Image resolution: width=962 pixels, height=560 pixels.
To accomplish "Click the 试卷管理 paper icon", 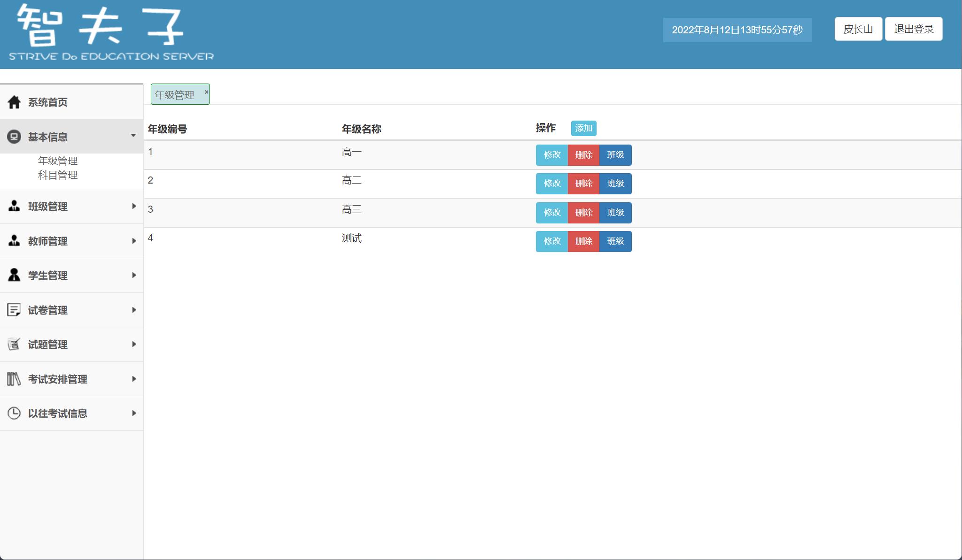I will coord(14,310).
